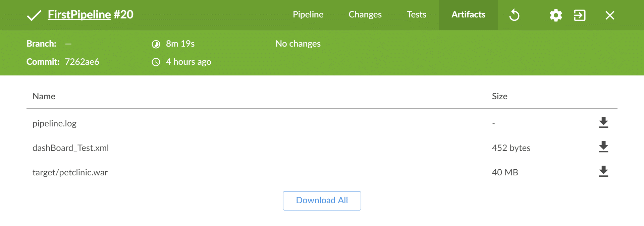Click the commit hash 7262ae6
The width and height of the screenshot is (644, 226).
[82, 62]
